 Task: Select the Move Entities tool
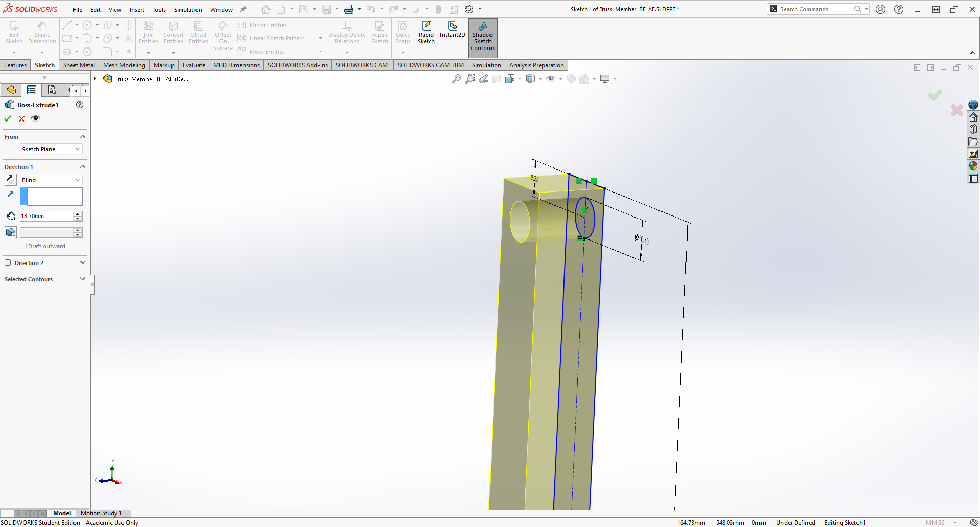(261, 52)
